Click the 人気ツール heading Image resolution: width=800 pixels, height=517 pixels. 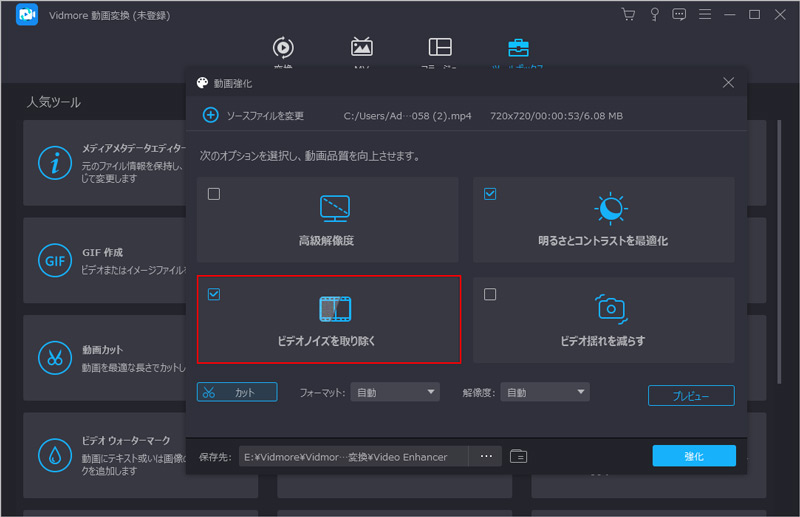pyautogui.click(x=54, y=102)
